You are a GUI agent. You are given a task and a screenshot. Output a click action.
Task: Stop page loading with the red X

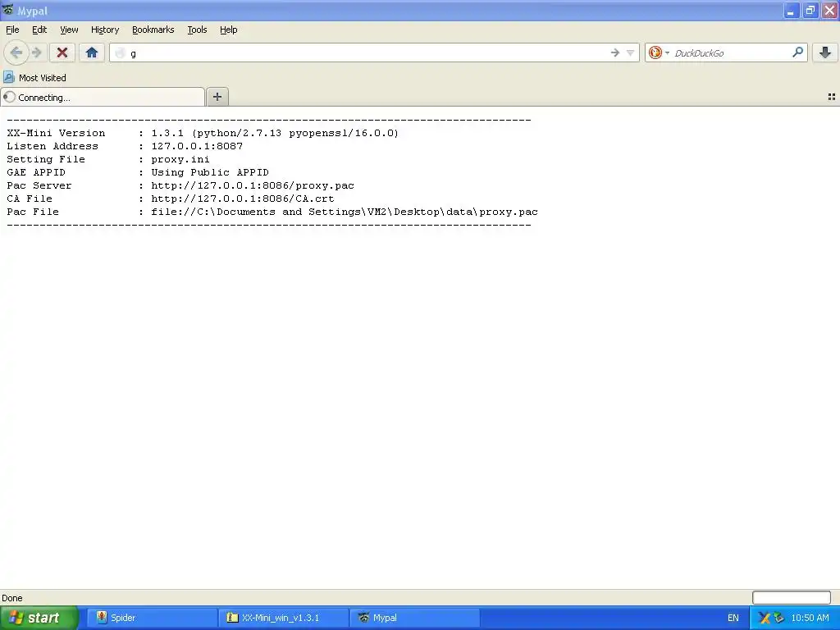62,52
